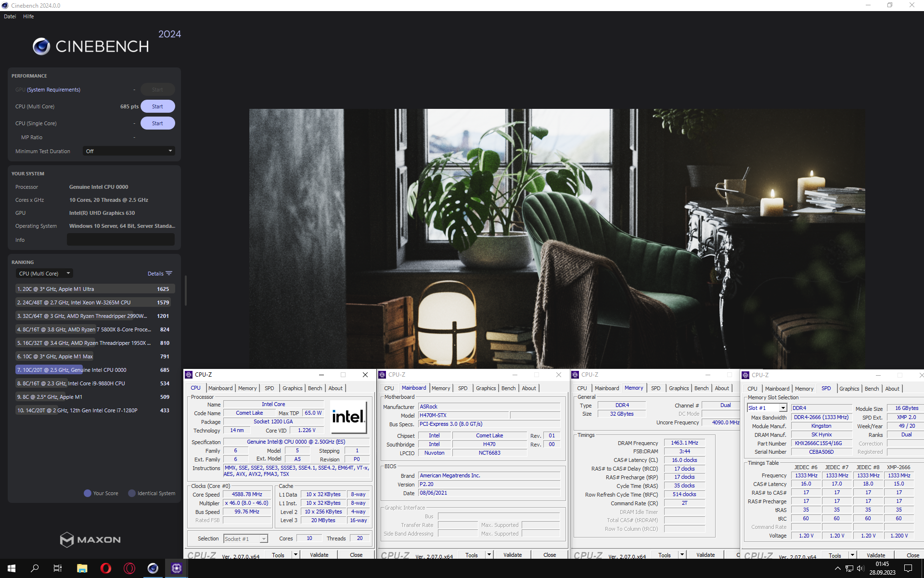The image size is (924, 578).
Task: Open the Hilfe menu
Action: 28,16
